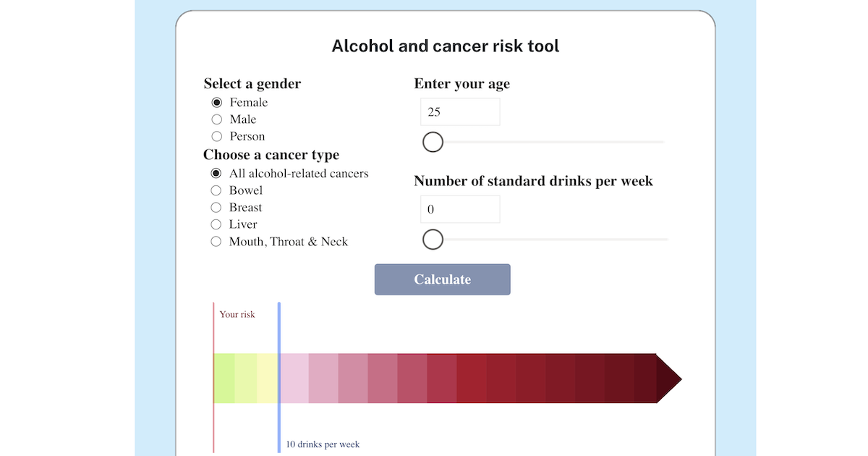Choose the Person gender option
This screenshot has height=456, width=868.
pos(217,136)
